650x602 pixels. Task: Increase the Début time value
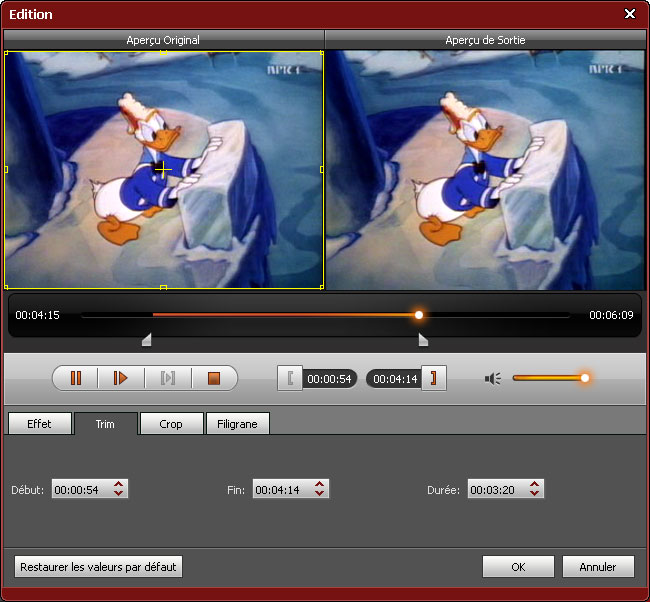point(119,485)
